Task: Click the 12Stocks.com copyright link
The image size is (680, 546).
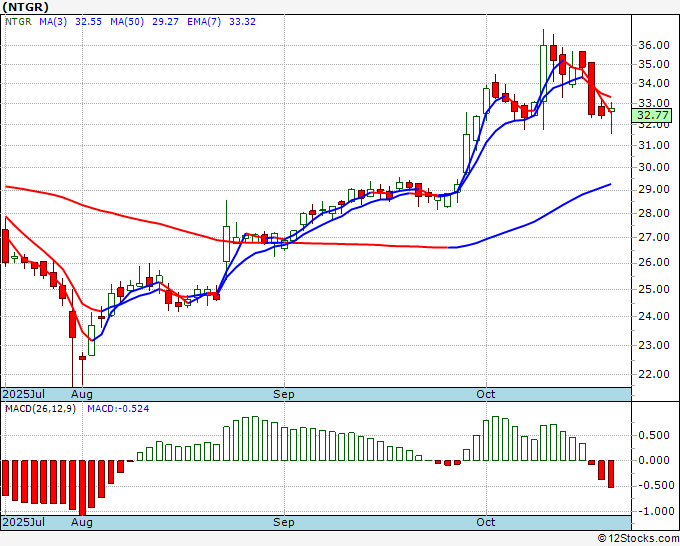Action: click(638, 539)
